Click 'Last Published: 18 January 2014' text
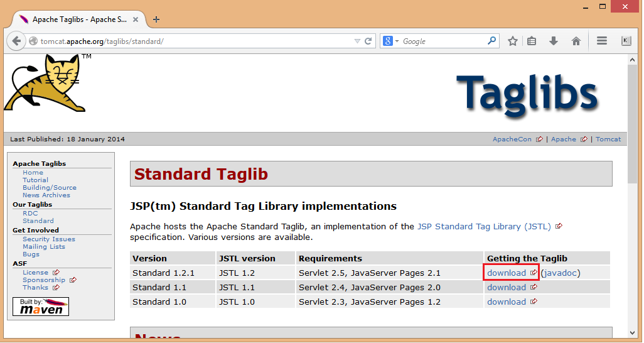The image size is (644, 343). (67, 139)
